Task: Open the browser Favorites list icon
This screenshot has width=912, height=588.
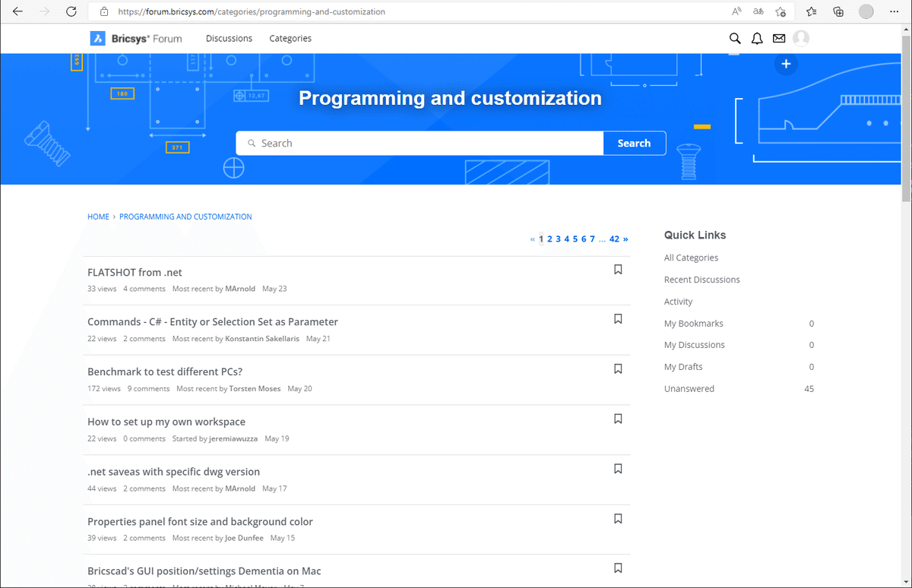Action: point(812,11)
